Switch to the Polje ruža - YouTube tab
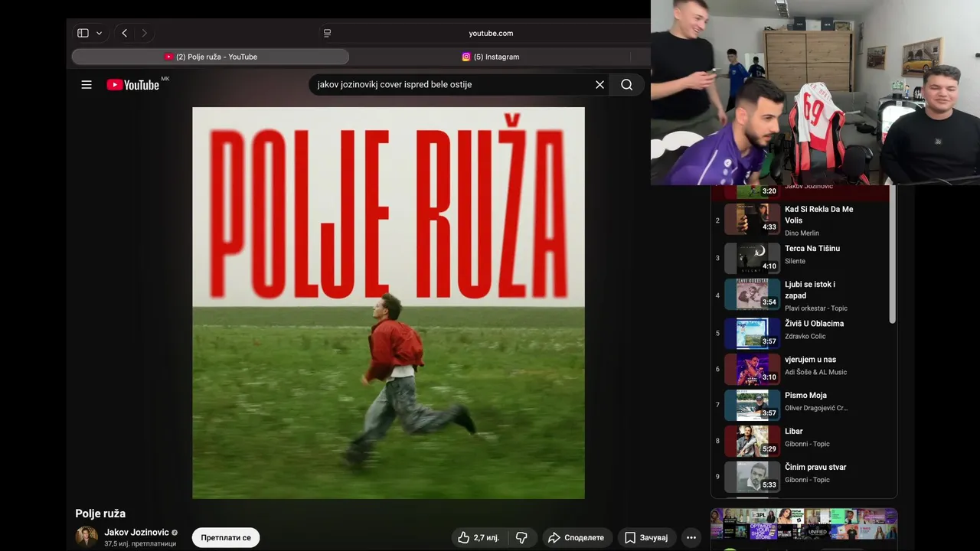The width and height of the screenshot is (980, 551). (x=211, y=57)
